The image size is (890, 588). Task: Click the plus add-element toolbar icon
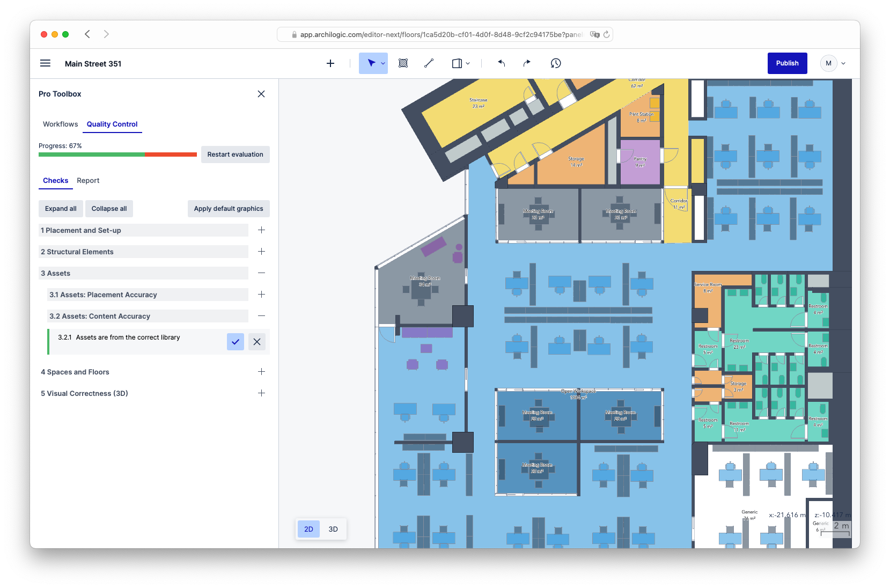pyautogui.click(x=330, y=63)
